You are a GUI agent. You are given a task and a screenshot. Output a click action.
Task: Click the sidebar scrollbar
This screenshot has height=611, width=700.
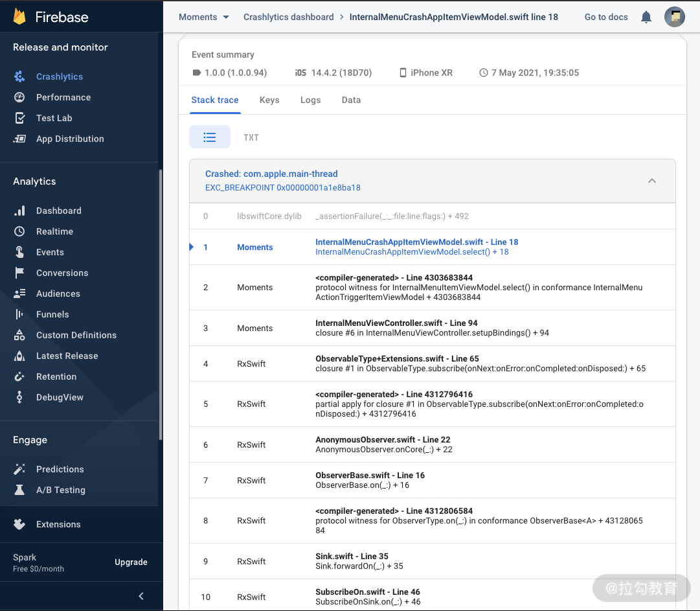pos(160,305)
